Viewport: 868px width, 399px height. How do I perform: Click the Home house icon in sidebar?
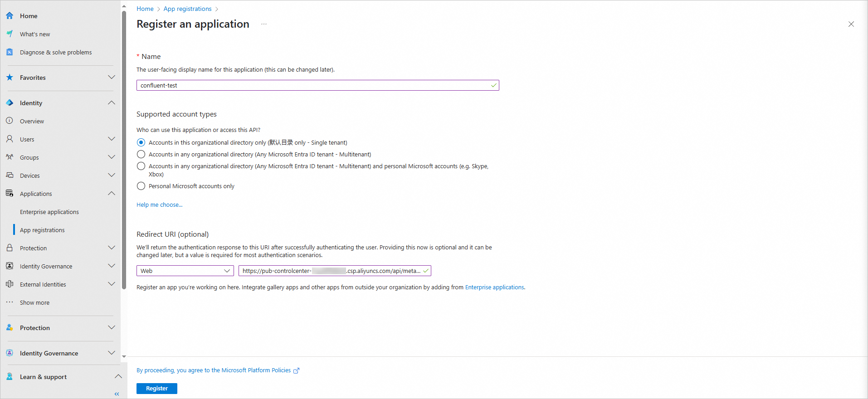click(10, 15)
